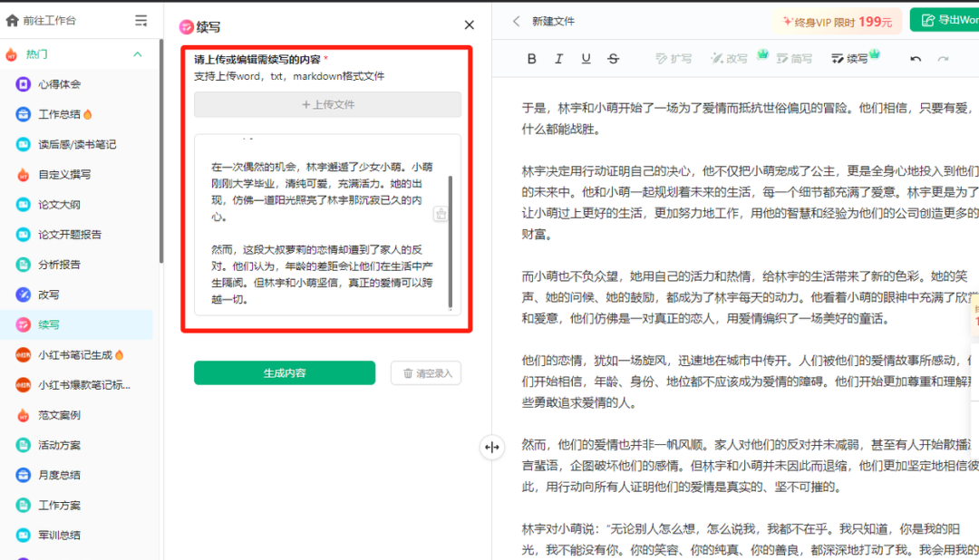Click the 新建文件 document title
The height and width of the screenshot is (560, 979).
pos(553,21)
